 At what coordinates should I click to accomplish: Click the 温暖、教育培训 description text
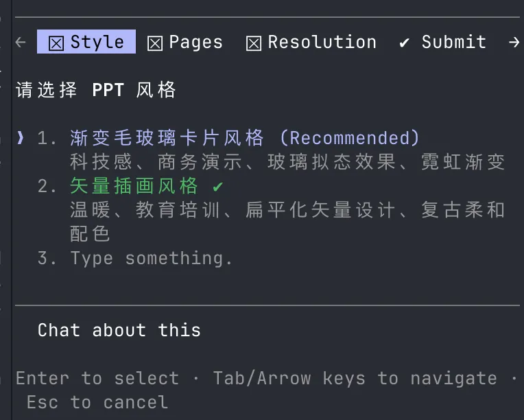point(287,210)
